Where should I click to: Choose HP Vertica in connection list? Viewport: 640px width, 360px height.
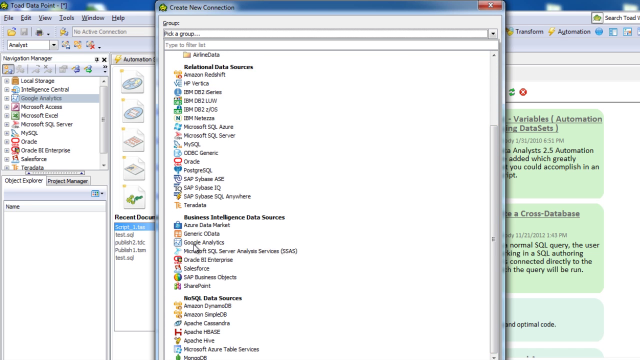coord(196,83)
